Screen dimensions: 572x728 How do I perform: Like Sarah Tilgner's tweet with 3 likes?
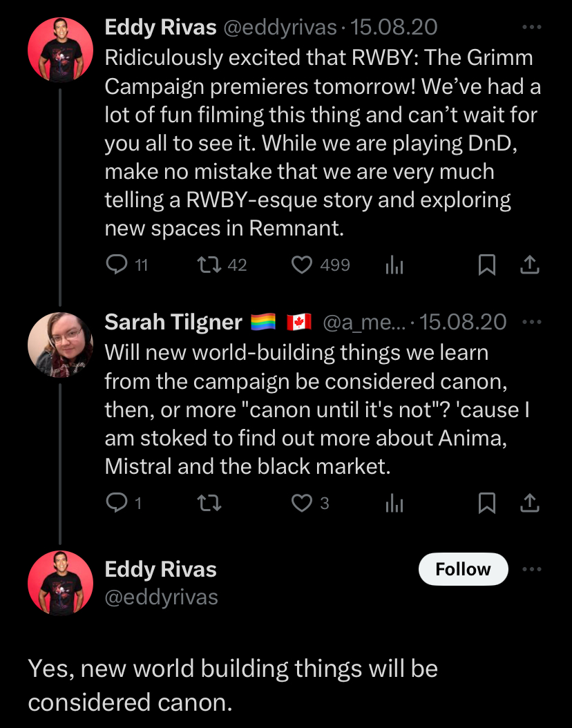point(302,503)
